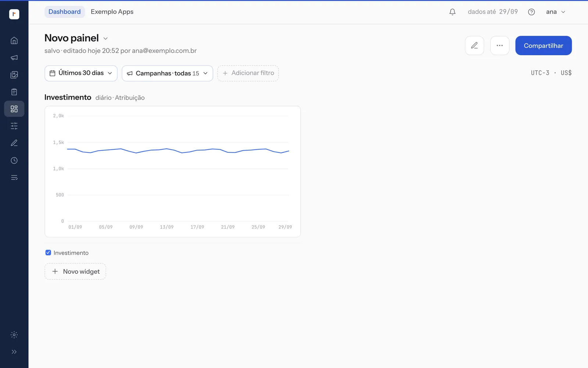This screenshot has width=588, height=368.
Task: Open the clock history sidebar icon
Action: (14, 160)
